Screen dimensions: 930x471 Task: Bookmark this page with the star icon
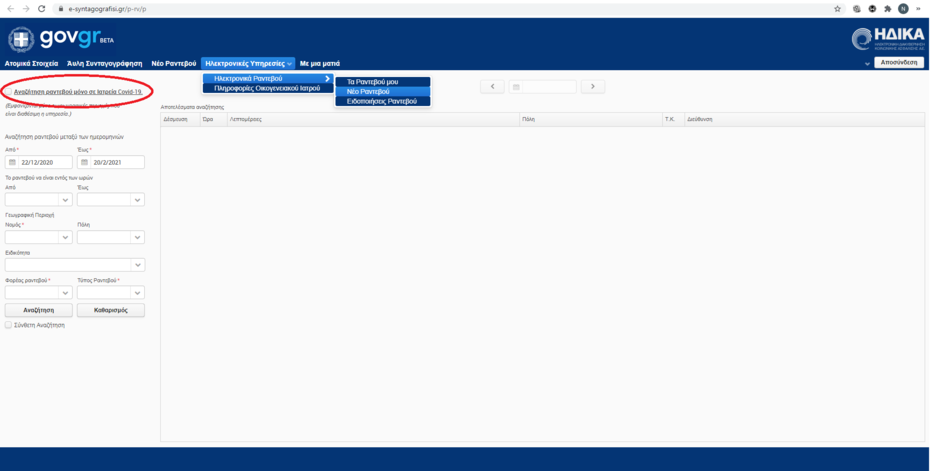pyautogui.click(x=837, y=9)
